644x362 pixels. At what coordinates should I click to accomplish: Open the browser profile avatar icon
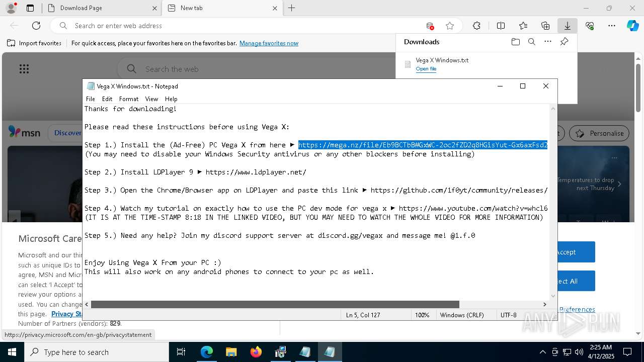(x=11, y=8)
